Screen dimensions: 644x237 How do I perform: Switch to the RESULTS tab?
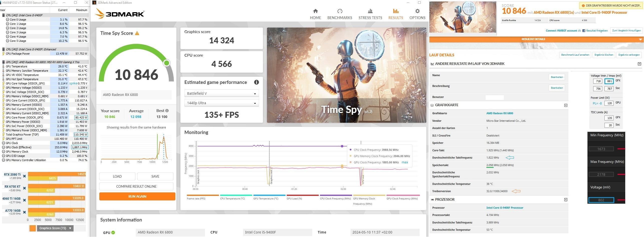(x=396, y=14)
